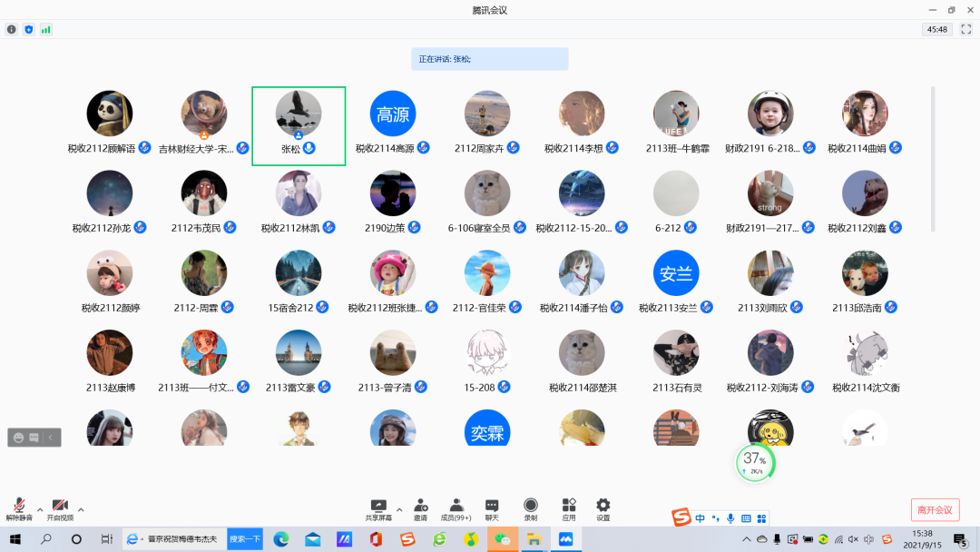Expand share options arrow beside 共享屏幕
The width and height of the screenshot is (980, 552).
(x=399, y=509)
